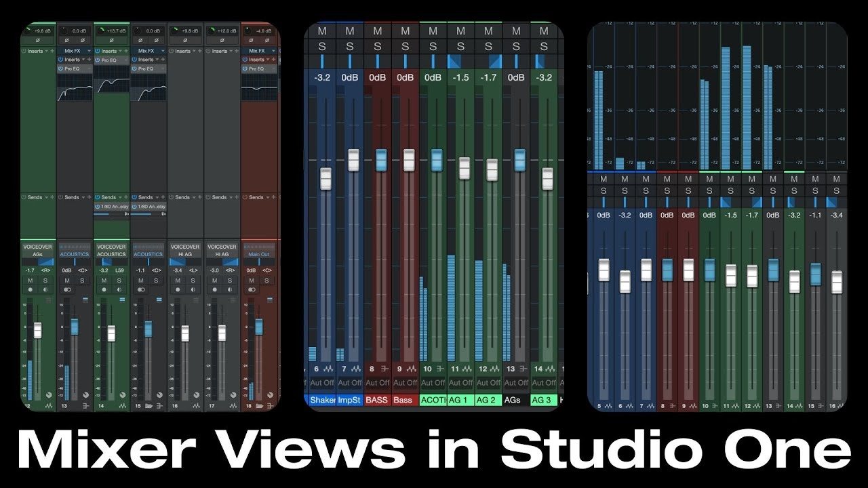This screenshot has height=488, width=868.
Task: Select the AG 1 channel name label
Action: click(461, 400)
